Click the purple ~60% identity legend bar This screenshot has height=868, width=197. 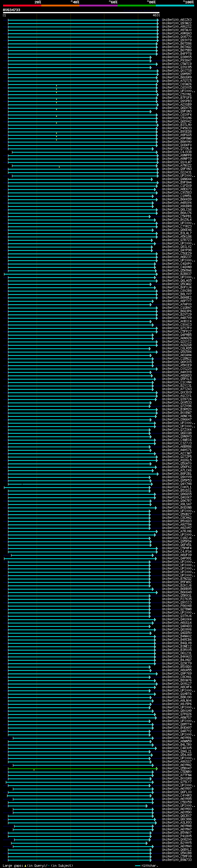pyautogui.click(x=99, y=6)
